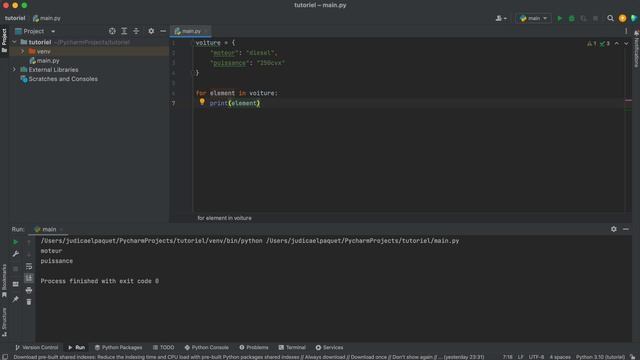The width and height of the screenshot is (640, 360).
Task: Toggle the Project side tool window
Action: pyautogui.click(x=4, y=41)
